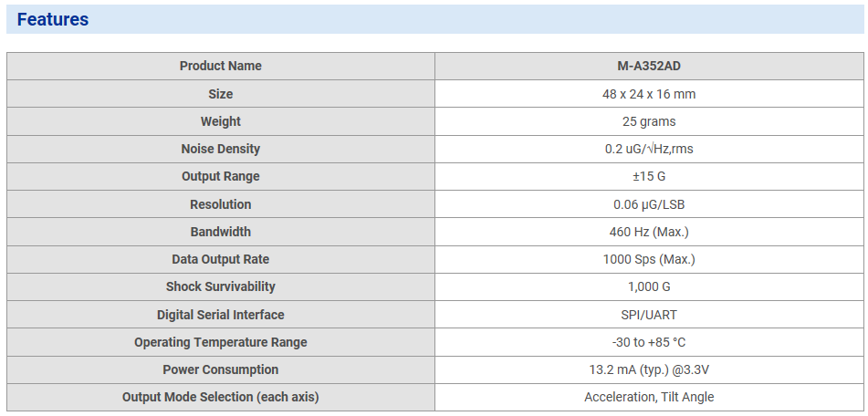Click the 0.06 µG/LSB resolution value
This screenshot has height=416, width=868.
coord(648,204)
